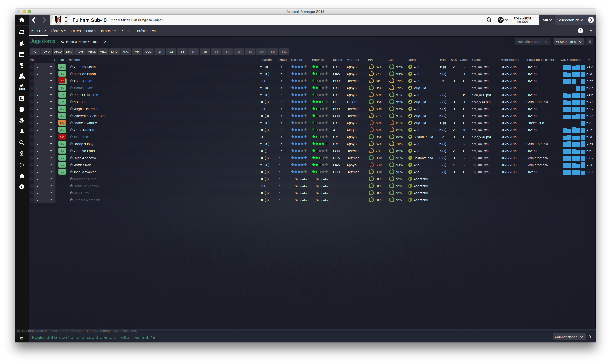
Task: Tick the selection circle for Anthony Dolan
Action: 32,67
